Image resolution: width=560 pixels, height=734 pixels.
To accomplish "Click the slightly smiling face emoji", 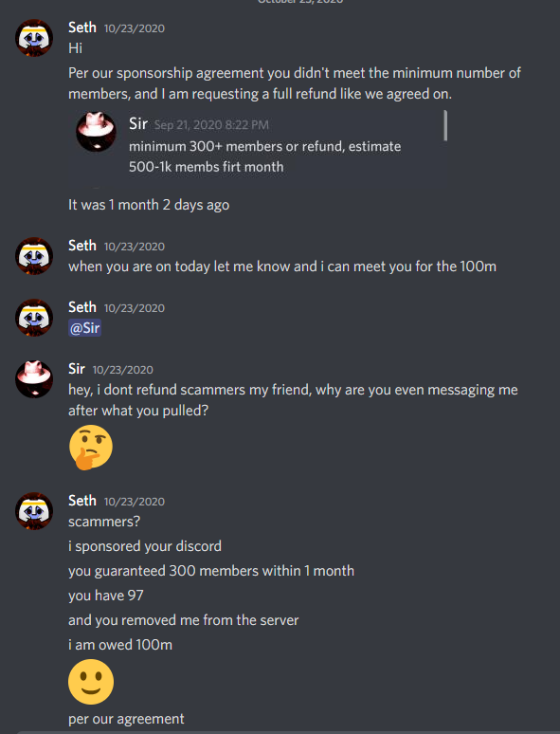I will pyautogui.click(x=91, y=682).
